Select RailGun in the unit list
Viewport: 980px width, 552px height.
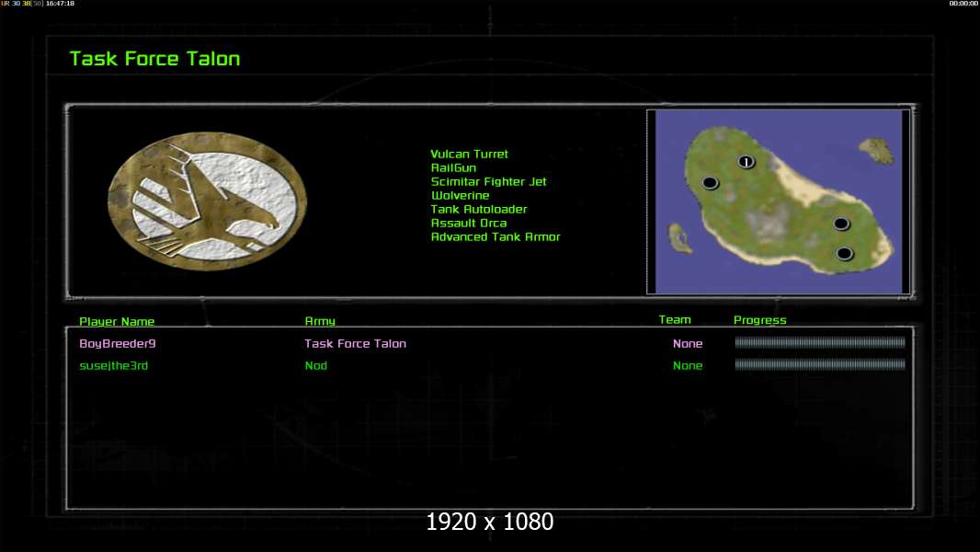[454, 167]
